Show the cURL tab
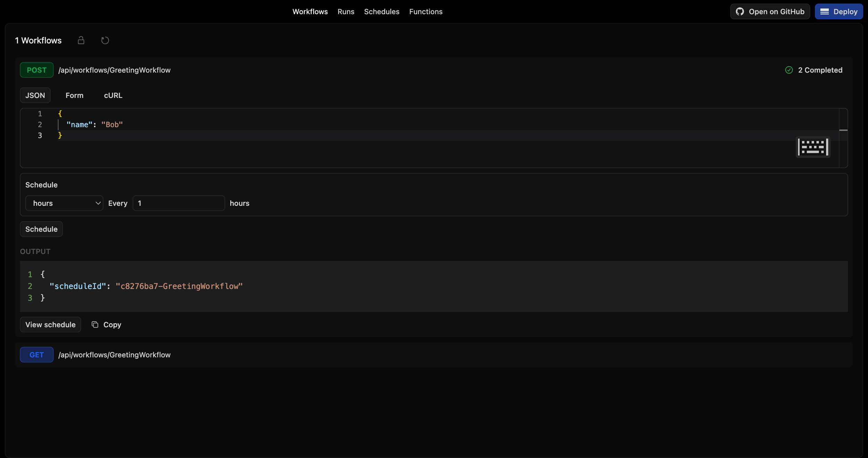868x458 pixels. pos(113,95)
